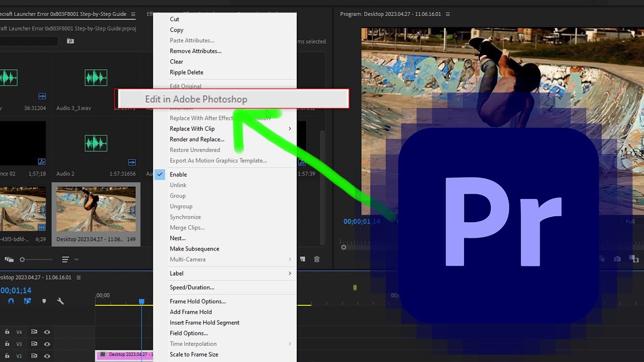Click sync lock icon on track V2
The width and height of the screenshot is (644, 362).
(34, 356)
